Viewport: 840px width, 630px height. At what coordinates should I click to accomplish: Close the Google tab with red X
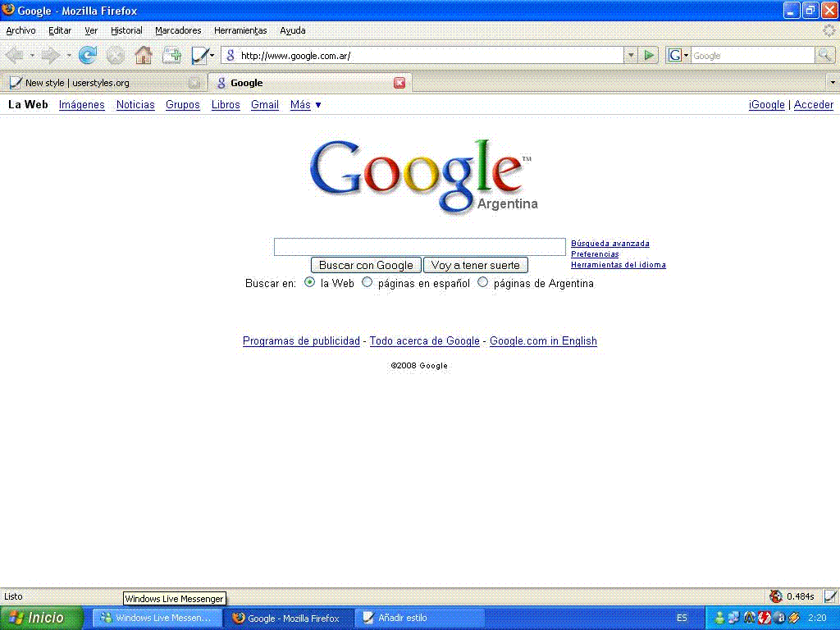click(399, 83)
